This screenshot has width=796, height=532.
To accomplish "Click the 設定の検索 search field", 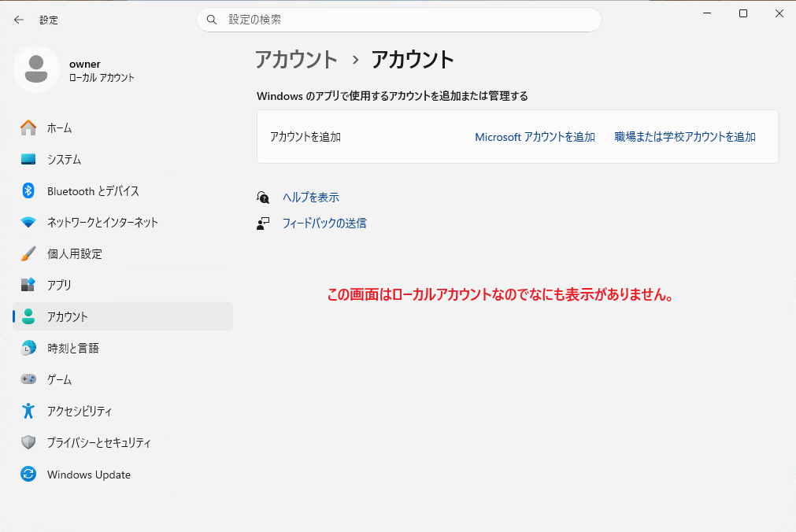I will point(399,20).
